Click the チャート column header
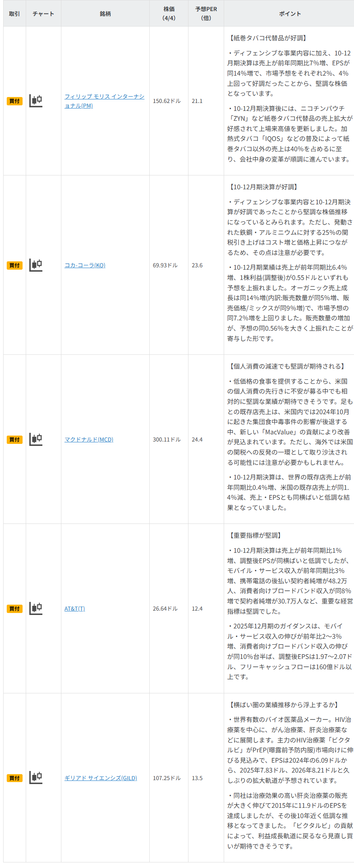 [x=44, y=14]
